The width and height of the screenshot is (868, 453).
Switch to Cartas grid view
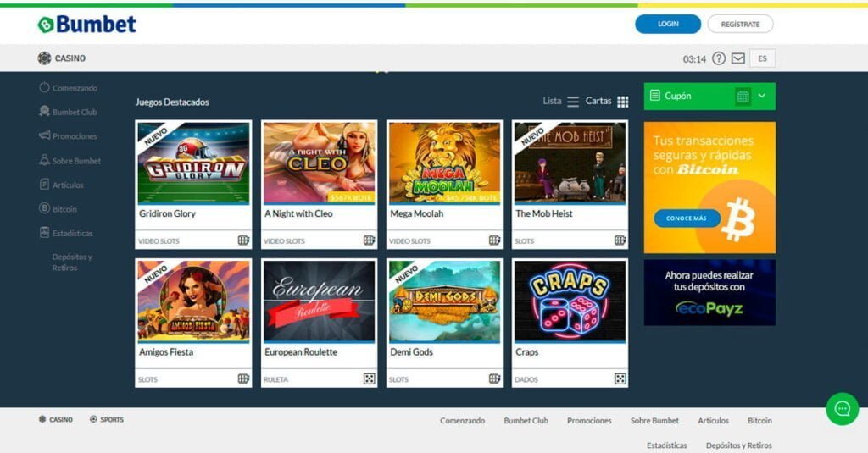click(x=607, y=102)
